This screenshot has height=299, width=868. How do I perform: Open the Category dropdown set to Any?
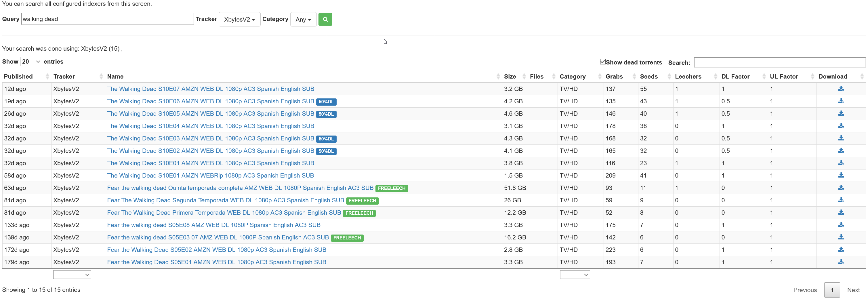[x=303, y=19]
